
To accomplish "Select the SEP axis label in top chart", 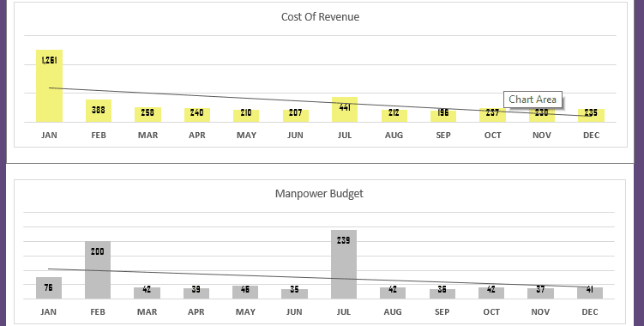I will coord(443,136).
